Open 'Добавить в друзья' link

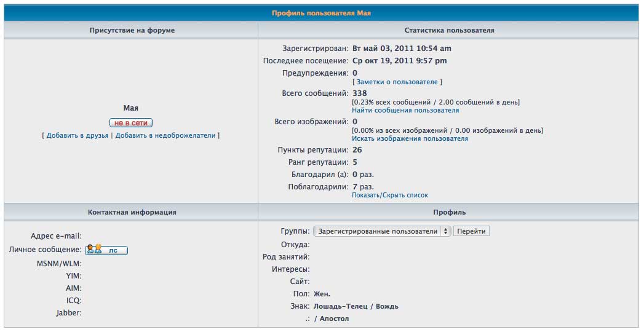tap(78, 135)
